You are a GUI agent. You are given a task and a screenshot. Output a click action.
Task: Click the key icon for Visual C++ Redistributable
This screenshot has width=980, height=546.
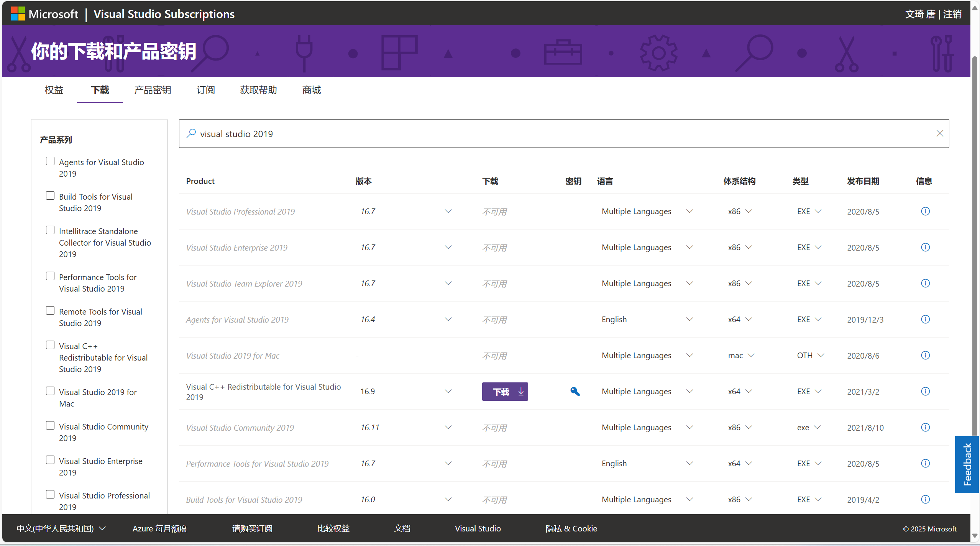tap(575, 391)
